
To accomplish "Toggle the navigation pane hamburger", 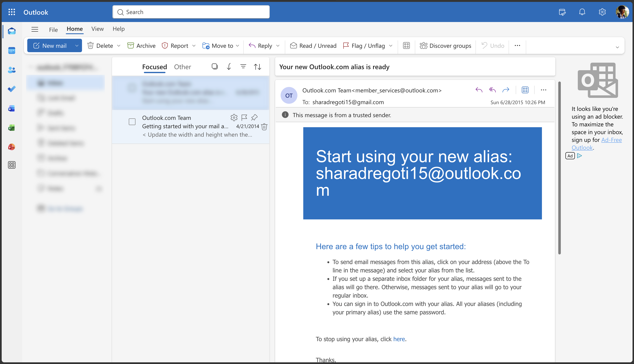I will (x=35, y=30).
